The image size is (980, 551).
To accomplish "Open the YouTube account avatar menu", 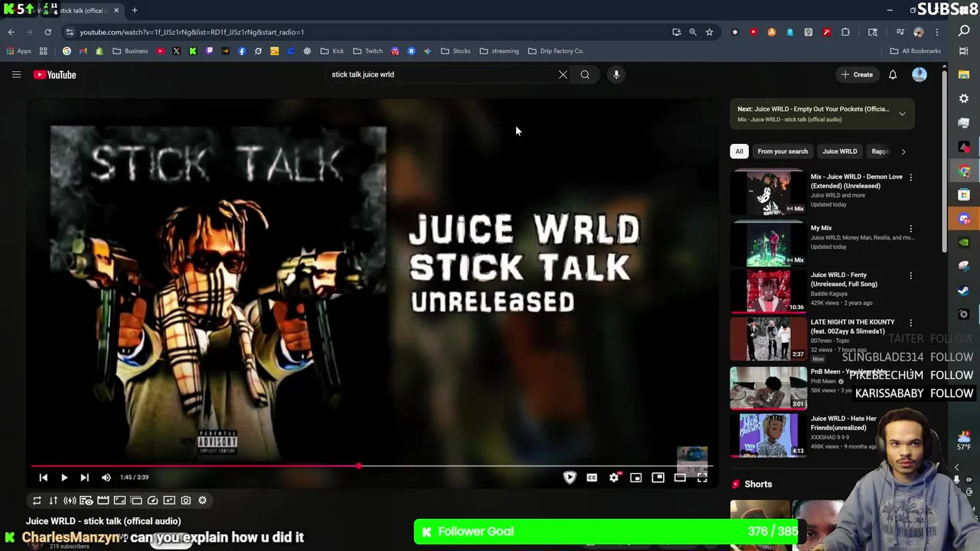I will click(x=920, y=74).
